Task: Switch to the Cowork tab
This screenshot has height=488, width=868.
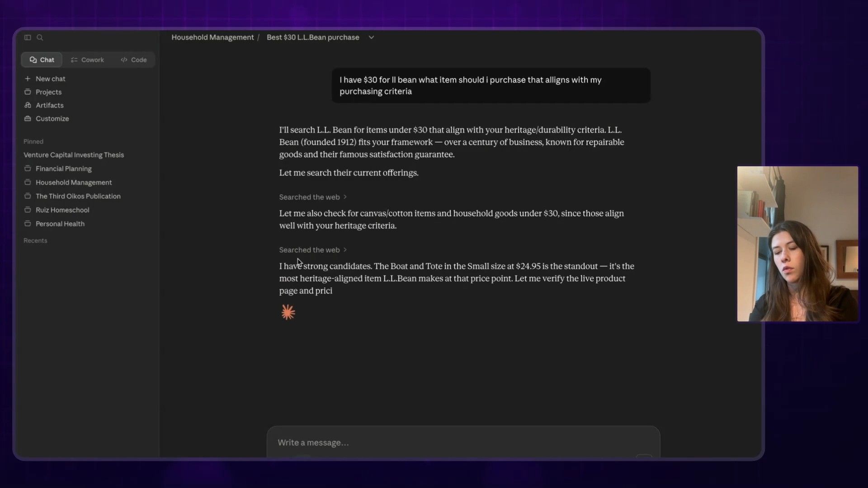Action: coord(87,60)
